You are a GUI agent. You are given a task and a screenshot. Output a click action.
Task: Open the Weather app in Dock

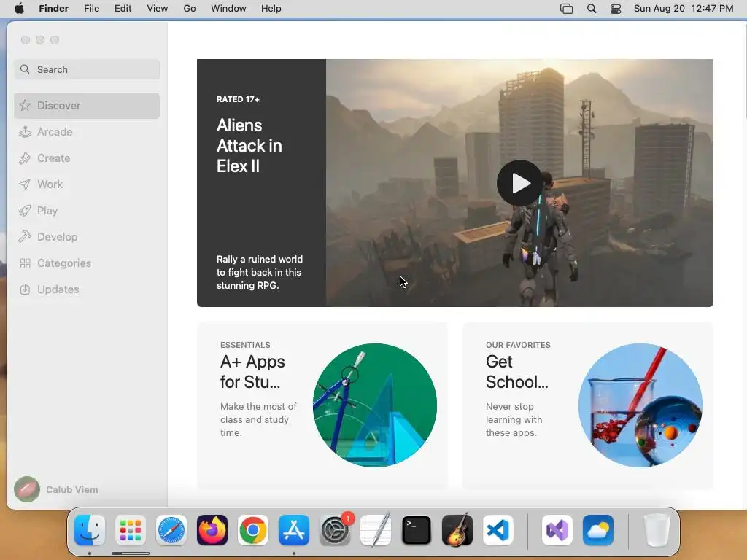598,530
